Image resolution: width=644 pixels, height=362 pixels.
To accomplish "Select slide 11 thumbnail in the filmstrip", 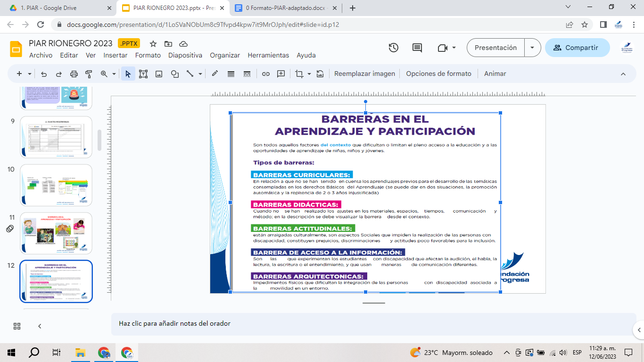I will tap(56, 233).
